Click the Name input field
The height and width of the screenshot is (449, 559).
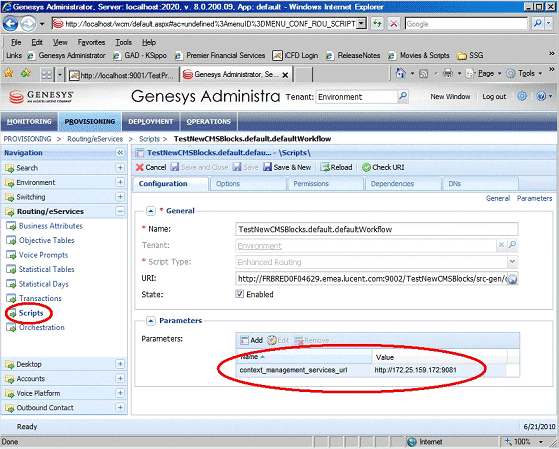click(x=376, y=229)
